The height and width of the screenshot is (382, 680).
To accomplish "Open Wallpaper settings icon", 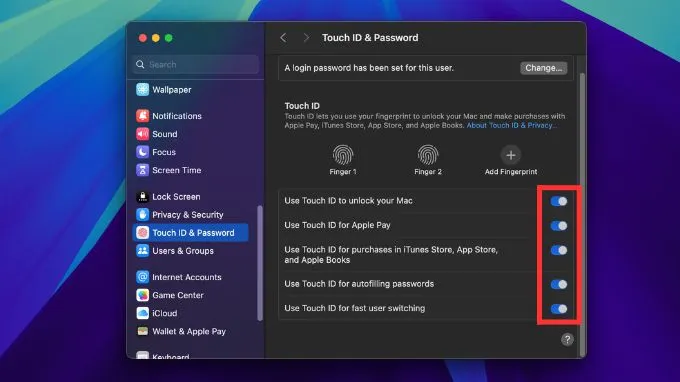I will pyautogui.click(x=142, y=89).
